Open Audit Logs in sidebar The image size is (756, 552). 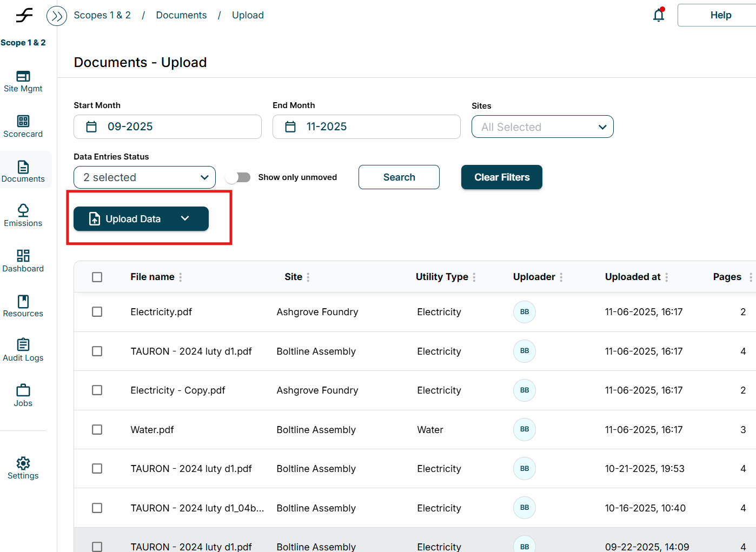(23, 350)
